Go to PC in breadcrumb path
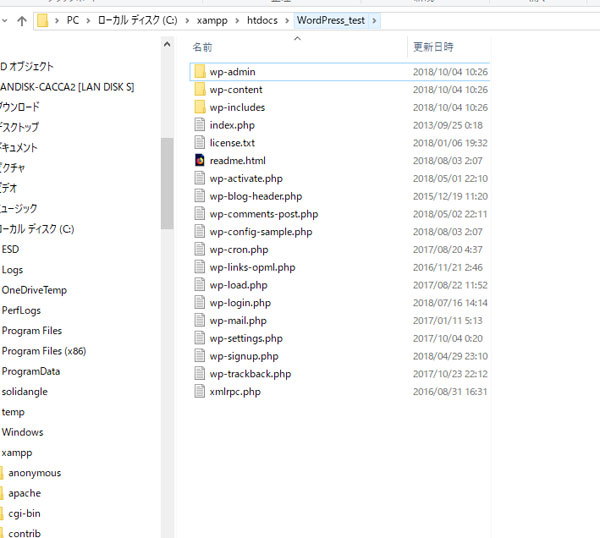 click(x=73, y=20)
